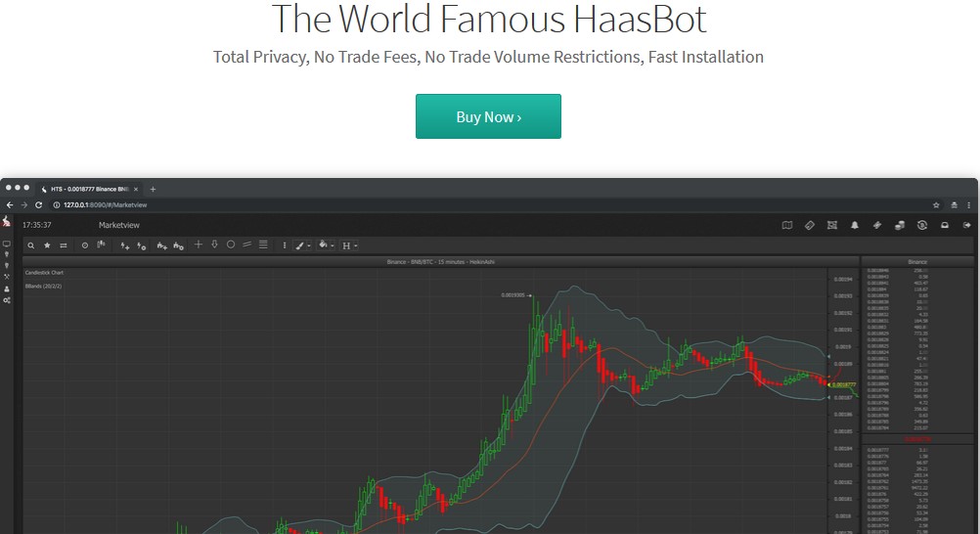Click the browser reload button
Image resolution: width=980 pixels, height=534 pixels.
[39, 205]
